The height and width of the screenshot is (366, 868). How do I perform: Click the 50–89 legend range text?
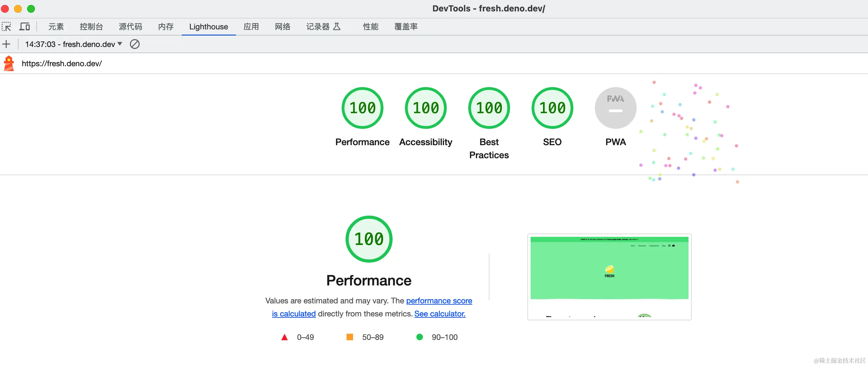[373, 337]
